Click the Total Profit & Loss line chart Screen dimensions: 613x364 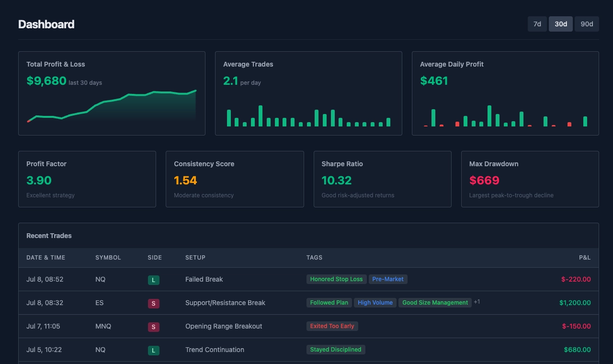pos(112,105)
